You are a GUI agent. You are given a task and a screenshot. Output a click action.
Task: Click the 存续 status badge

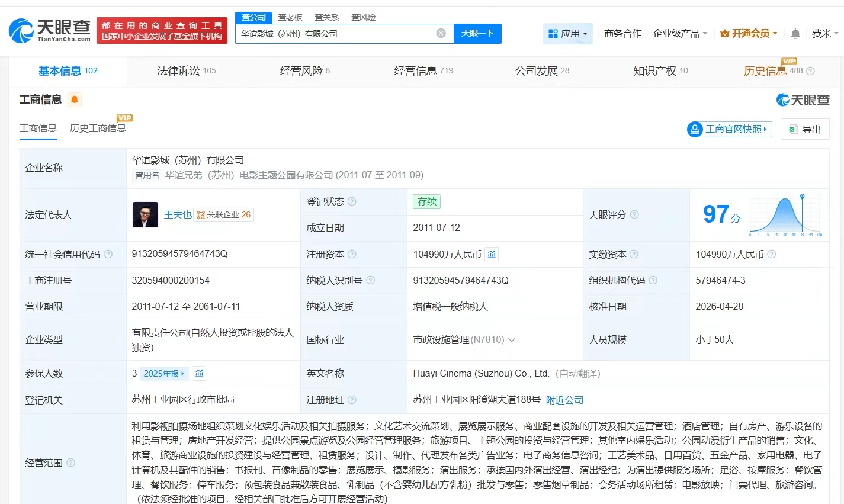(x=427, y=201)
